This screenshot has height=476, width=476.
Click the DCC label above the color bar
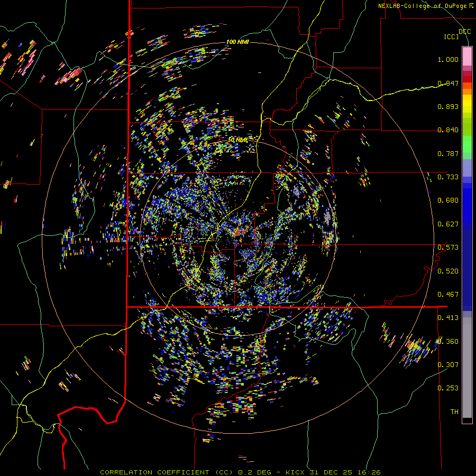click(465, 32)
